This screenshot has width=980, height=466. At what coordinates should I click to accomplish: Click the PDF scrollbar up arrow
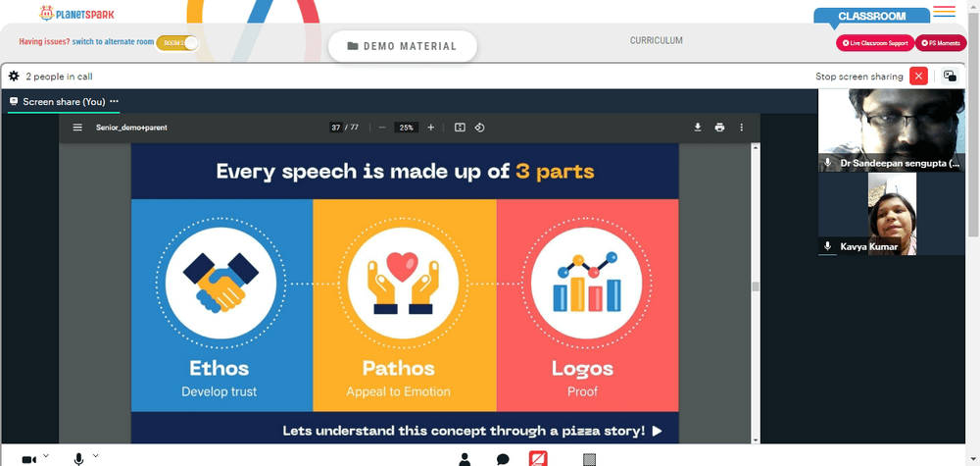tap(756, 147)
